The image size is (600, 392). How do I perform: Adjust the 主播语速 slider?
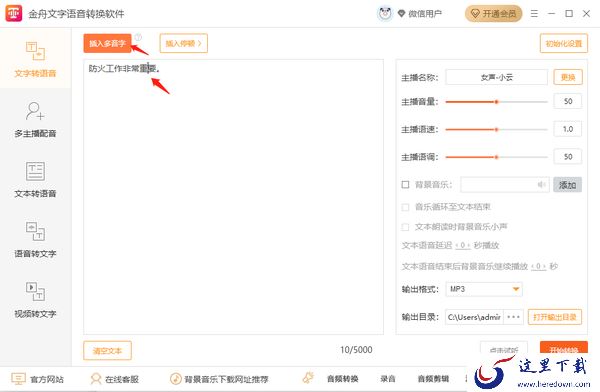[x=496, y=129]
